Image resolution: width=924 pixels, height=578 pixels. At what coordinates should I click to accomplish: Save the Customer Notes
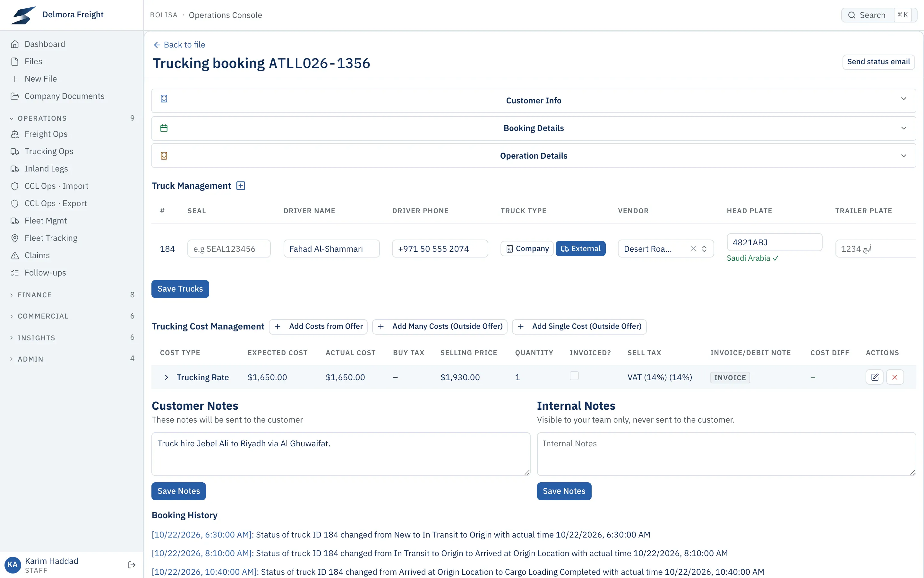[179, 491]
